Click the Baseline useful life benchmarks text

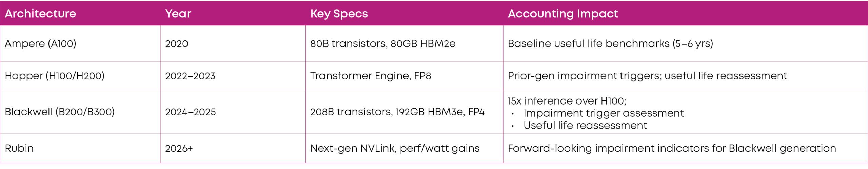(x=610, y=44)
